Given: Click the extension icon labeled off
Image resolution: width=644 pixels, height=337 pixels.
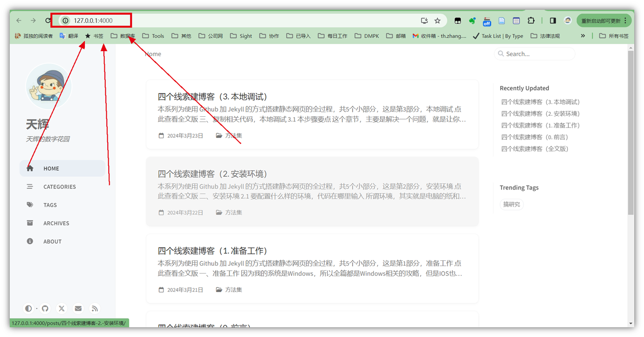Looking at the screenshot, I should pyautogui.click(x=487, y=21).
